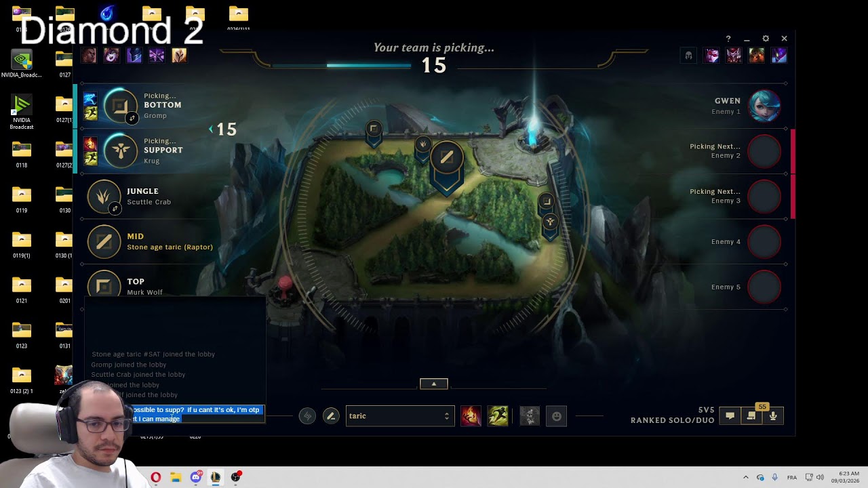The image size is (868, 488).
Task: Open Discord from the taskbar
Action: pyautogui.click(x=196, y=477)
